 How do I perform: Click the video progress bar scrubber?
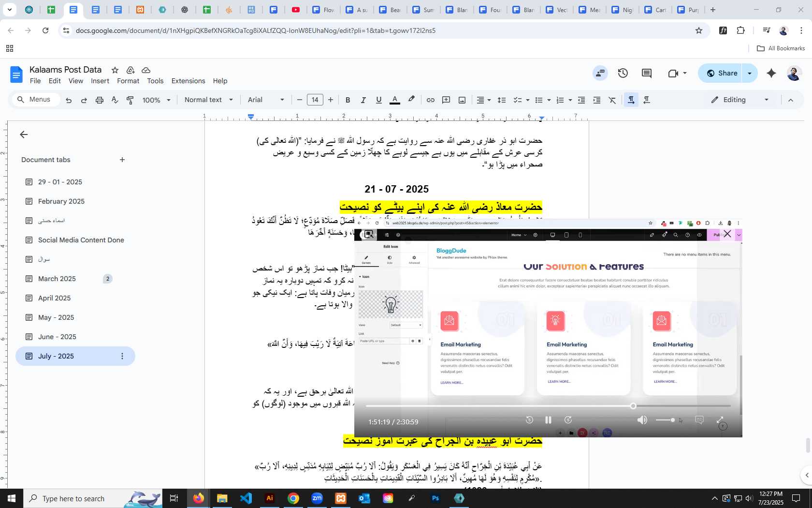(633, 406)
